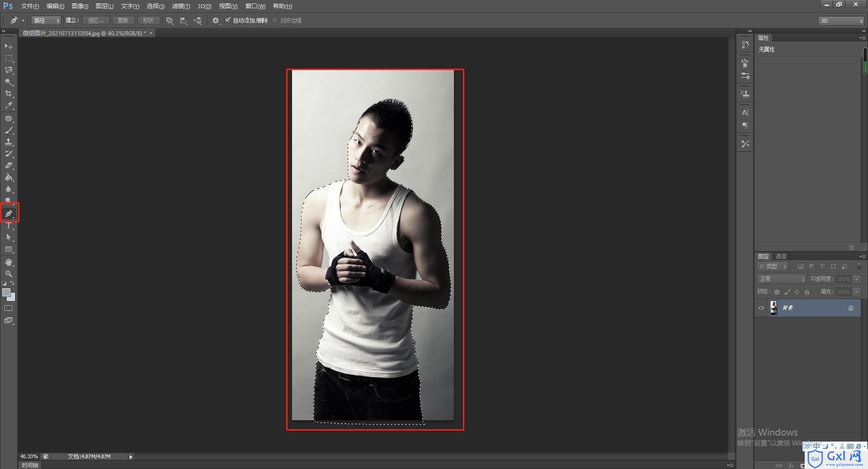Screen dimensions: 868x469
Task: Select the History Brush tool
Action: tap(9, 154)
